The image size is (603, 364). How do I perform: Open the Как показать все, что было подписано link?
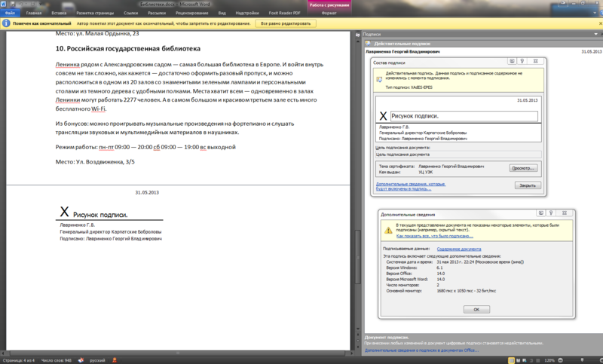tap(435, 236)
